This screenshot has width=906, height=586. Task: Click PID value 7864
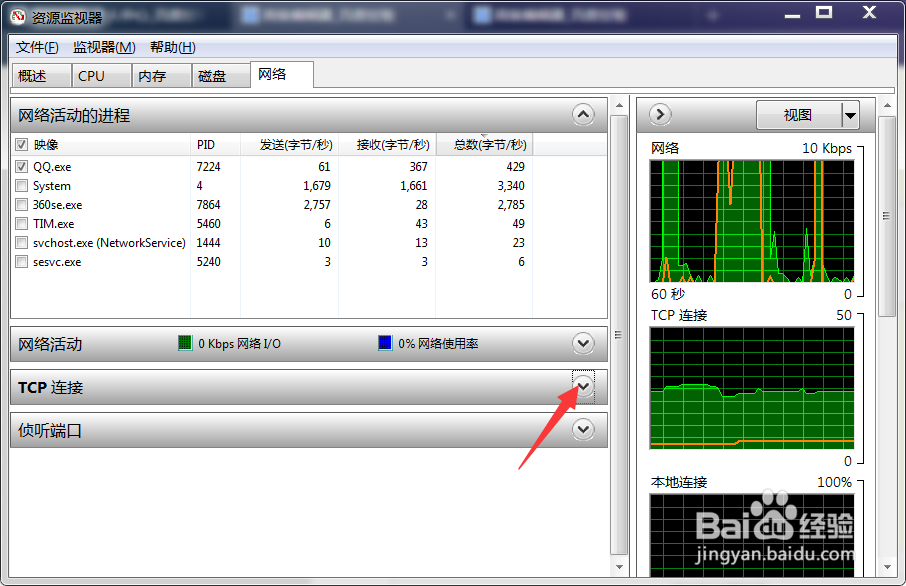(x=209, y=205)
